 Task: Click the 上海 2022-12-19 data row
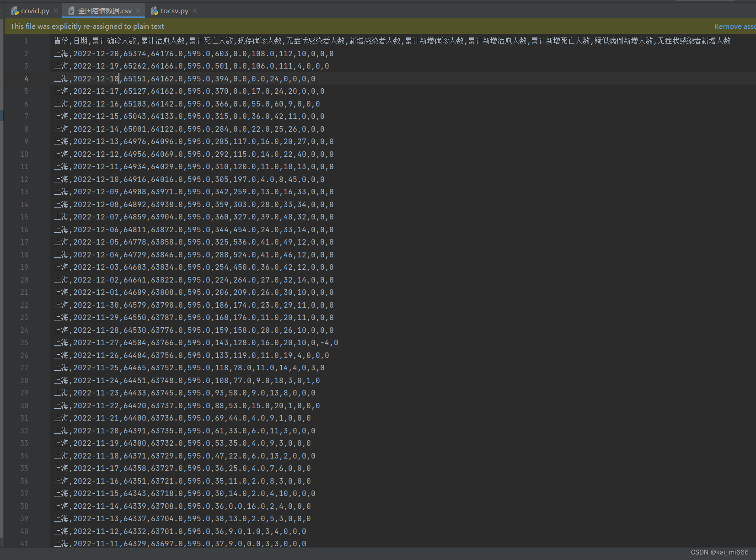tap(191, 66)
